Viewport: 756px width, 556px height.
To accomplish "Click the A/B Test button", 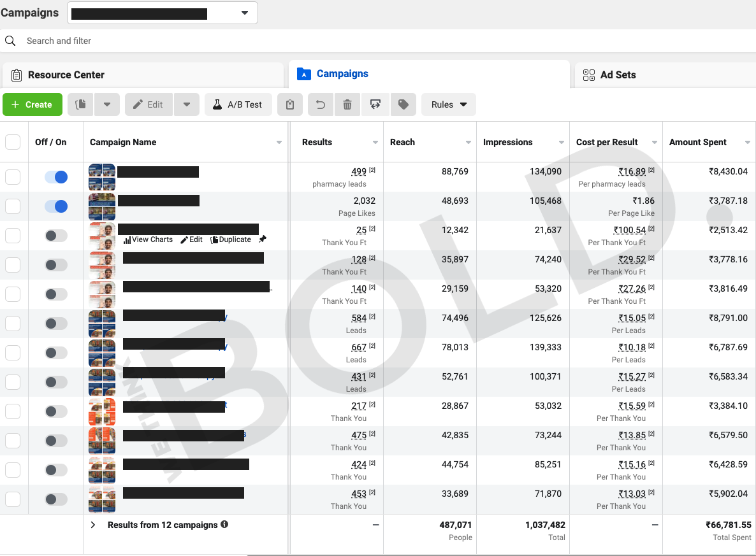I will 238,104.
